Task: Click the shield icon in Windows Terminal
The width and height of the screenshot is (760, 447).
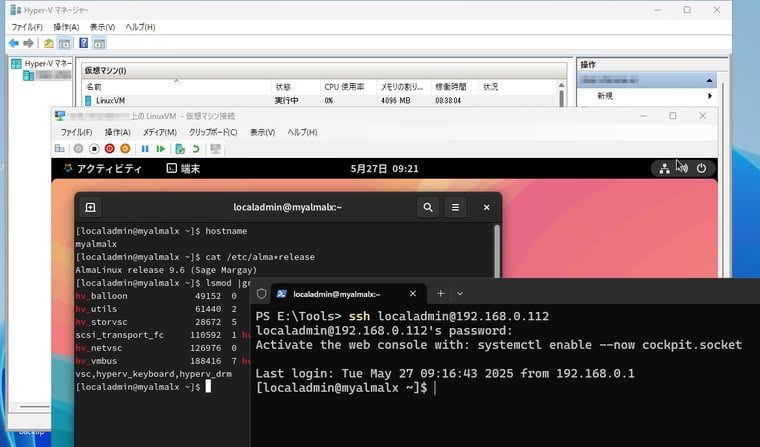Action: click(x=261, y=293)
